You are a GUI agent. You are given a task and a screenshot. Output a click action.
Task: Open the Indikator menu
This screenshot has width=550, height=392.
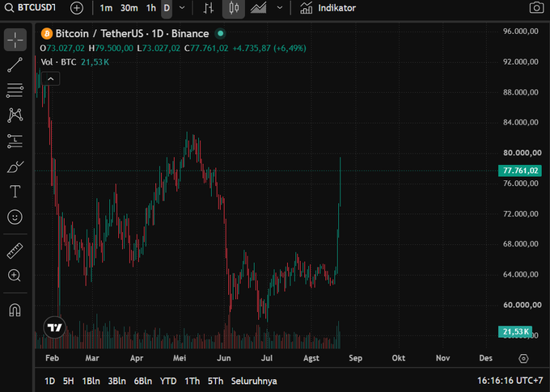[x=328, y=8]
